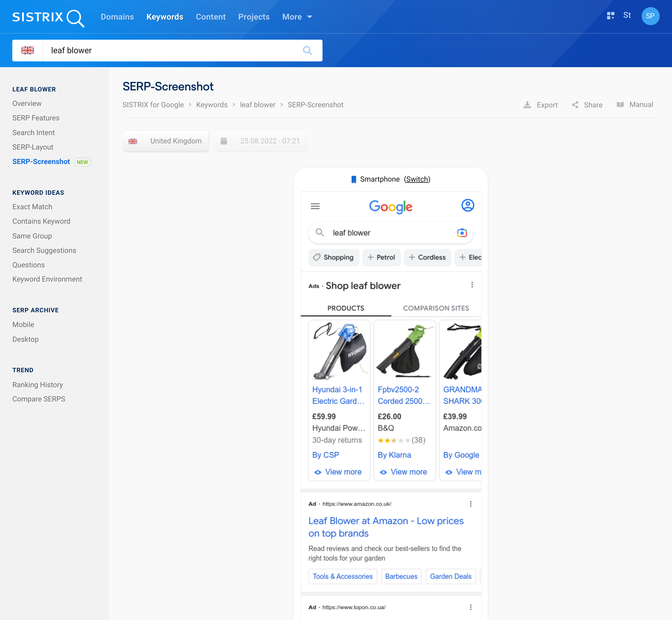
Task: Open the Amazon ad three-dot options menu
Action: click(471, 504)
